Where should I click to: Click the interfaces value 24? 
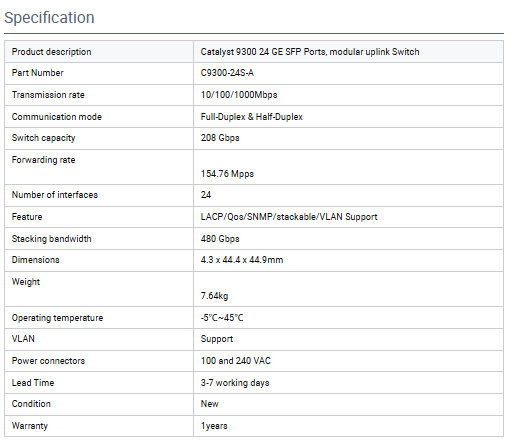206,195
